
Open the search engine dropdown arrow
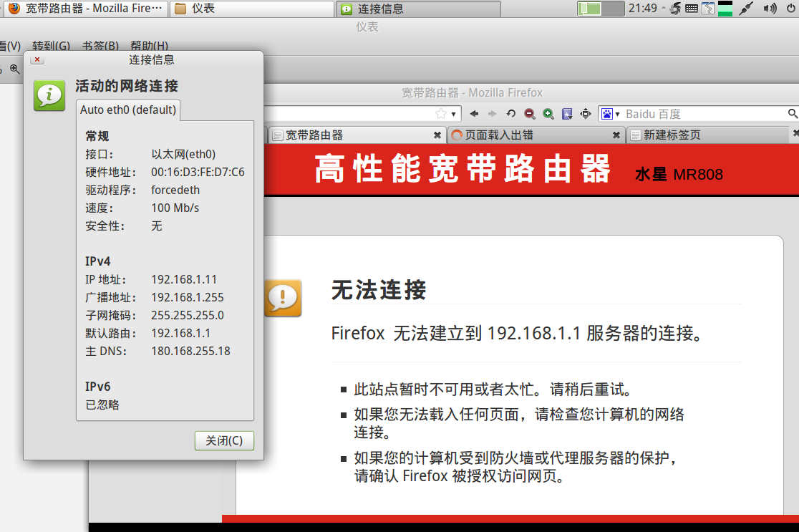[617, 114]
